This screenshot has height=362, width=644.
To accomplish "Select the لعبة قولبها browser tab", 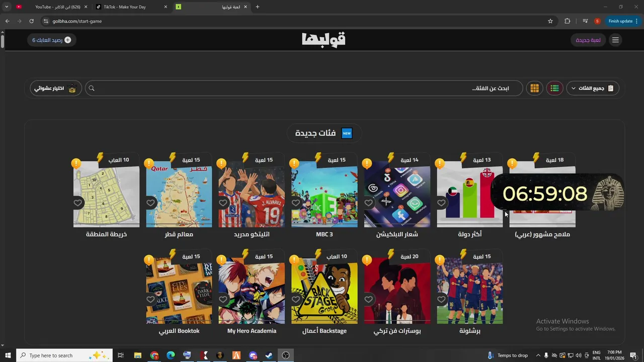I will tap(211, 7).
